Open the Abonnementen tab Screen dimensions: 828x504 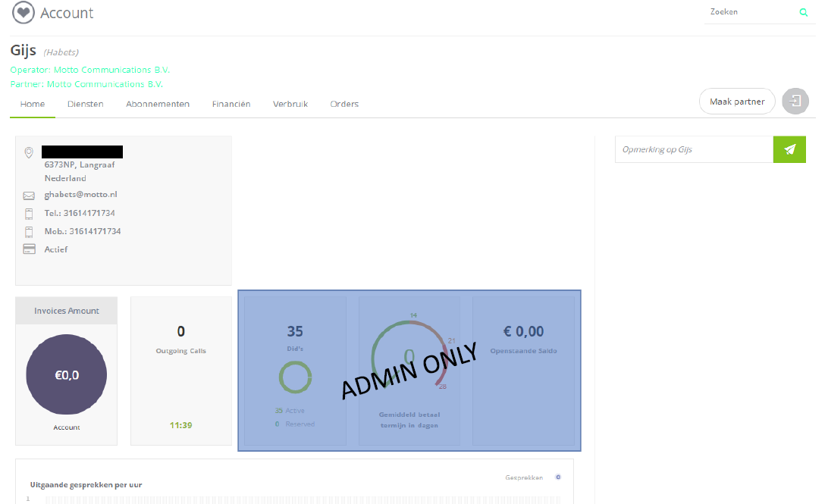(158, 104)
